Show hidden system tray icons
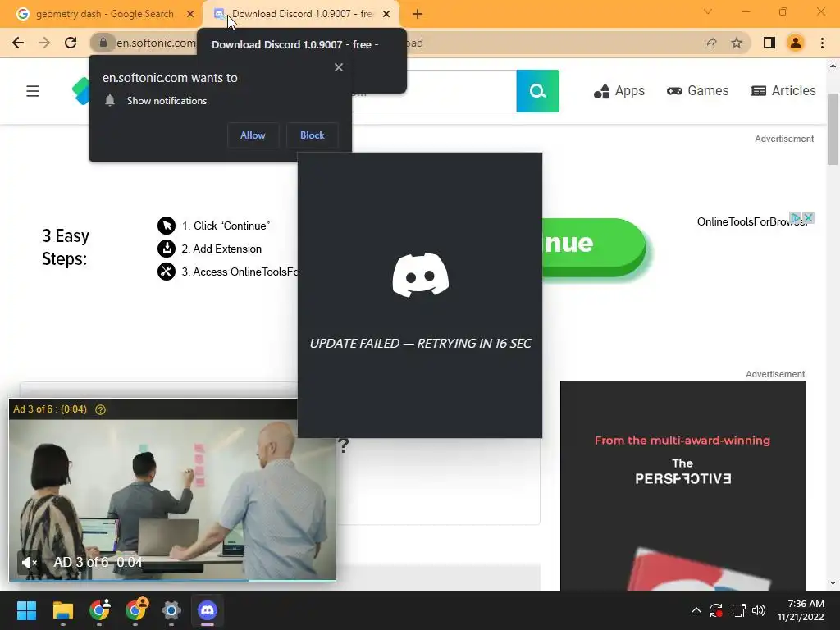The width and height of the screenshot is (840, 630). coord(696,610)
